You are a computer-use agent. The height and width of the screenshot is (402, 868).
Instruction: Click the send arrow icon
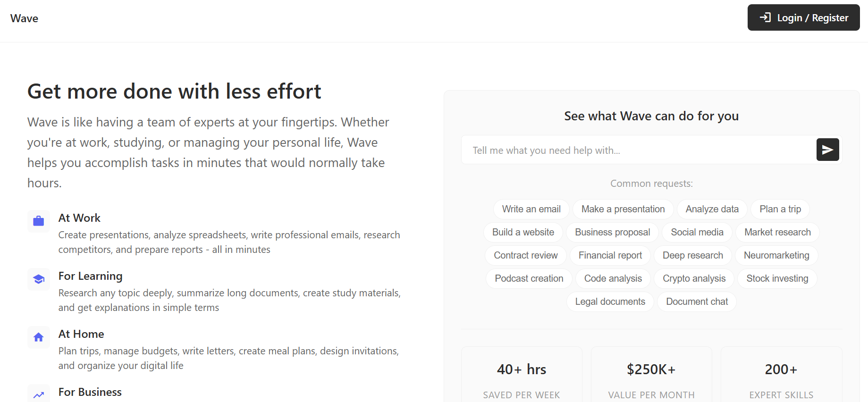pos(827,150)
